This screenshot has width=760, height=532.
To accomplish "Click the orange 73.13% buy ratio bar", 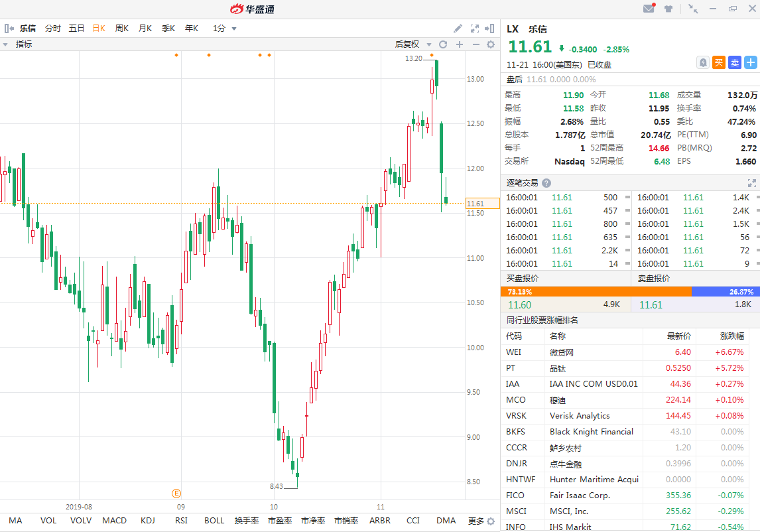I will [x=596, y=291].
